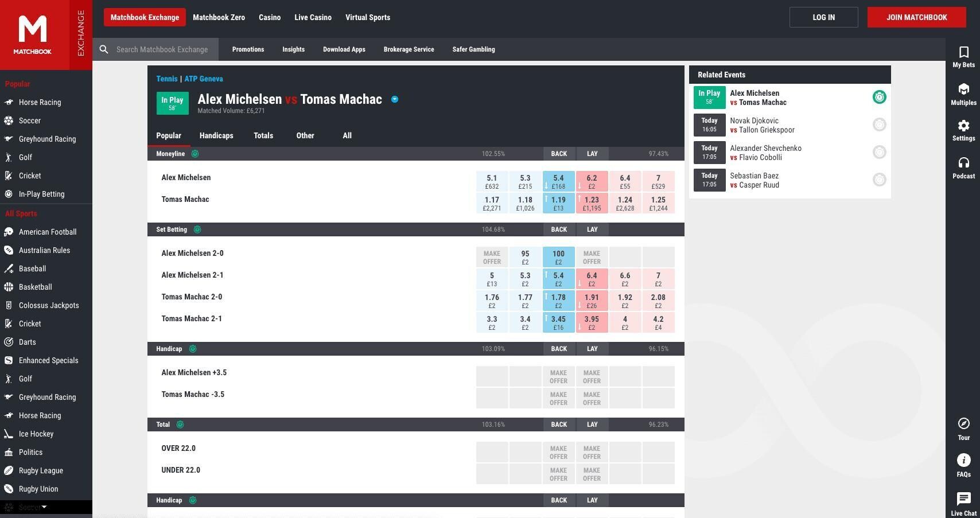Switch to the Handicaps tab
This screenshot has height=518, width=980.
click(216, 136)
